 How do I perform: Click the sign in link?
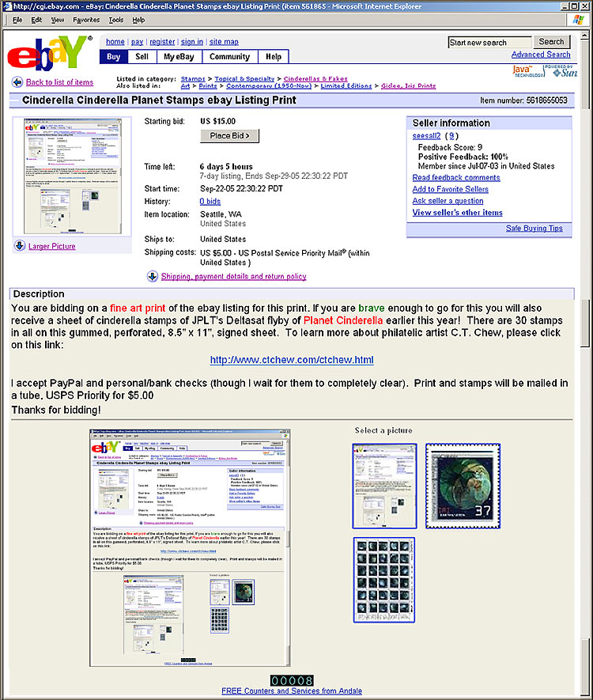192,41
